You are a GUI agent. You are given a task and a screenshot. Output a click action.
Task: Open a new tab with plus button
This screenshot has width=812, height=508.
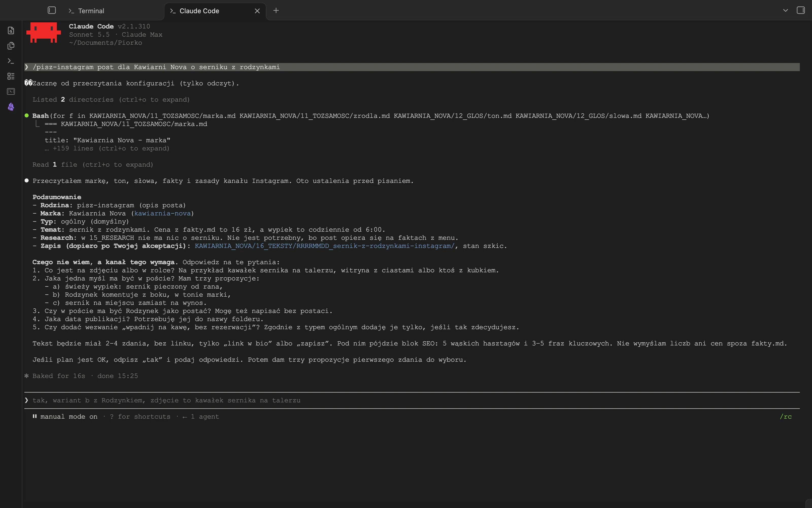click(x=276, y=10)
